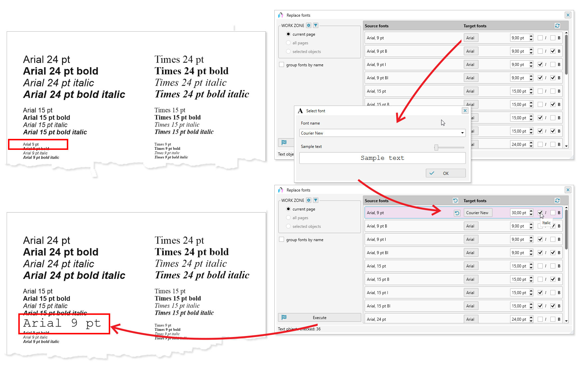The width and height of the screenshot is (588, 374).
Task: Choose selected objects radio behind Select font dialog
Action: click(288, 52)
